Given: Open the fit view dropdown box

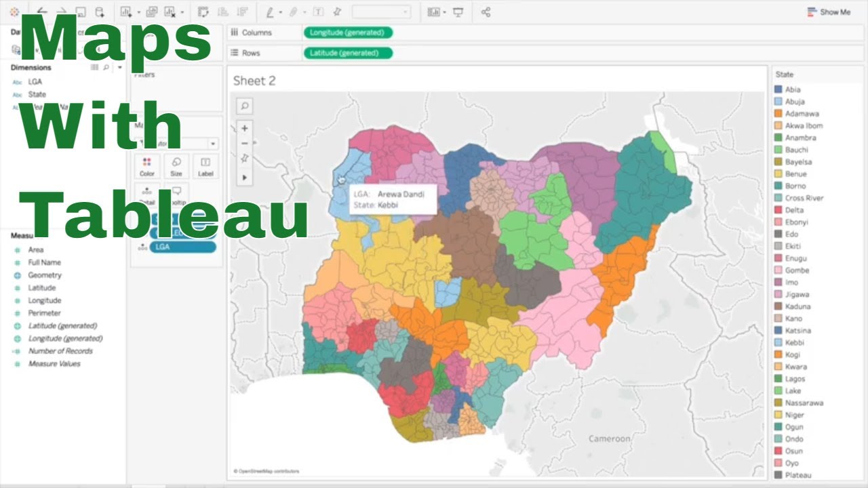Looking at the screenshot, I should (x=382, y=12).
